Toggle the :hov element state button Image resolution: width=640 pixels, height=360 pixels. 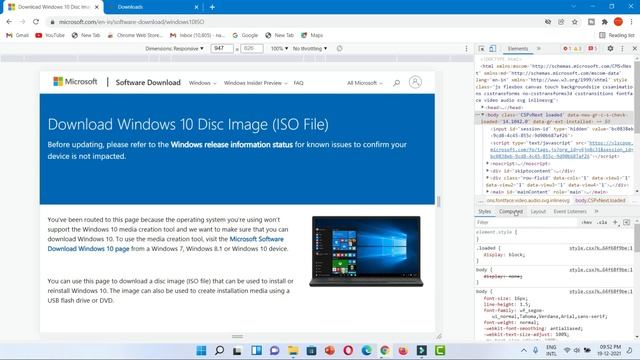(587, 222)
